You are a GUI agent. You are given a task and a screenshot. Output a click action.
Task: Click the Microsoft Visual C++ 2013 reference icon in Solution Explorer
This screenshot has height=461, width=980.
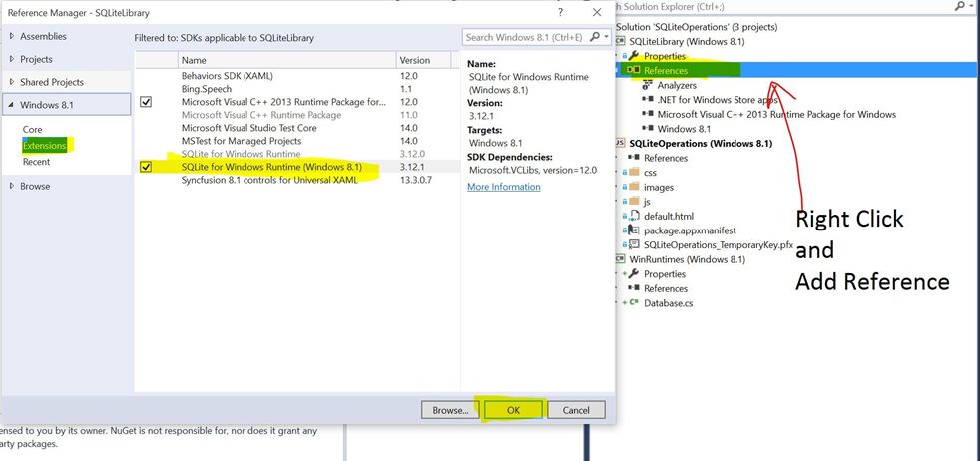pyautogui.click(x=647, y=114)
